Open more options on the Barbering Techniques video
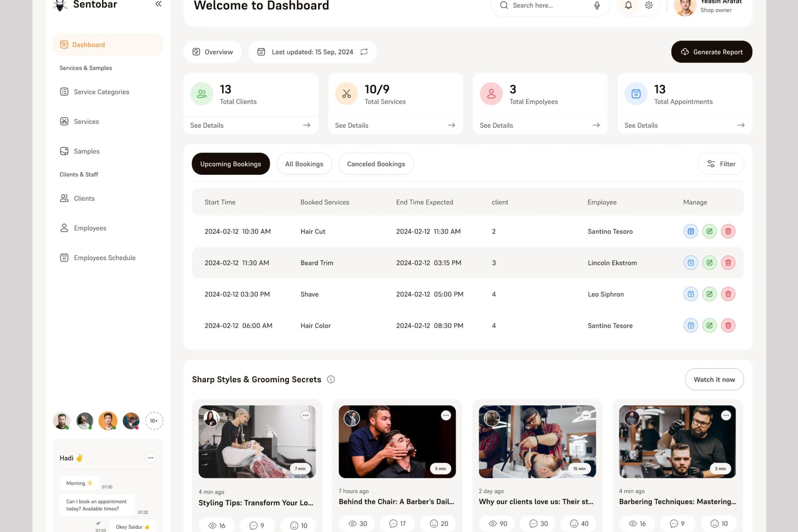The height and width of the screenshot is (532, 798). (x=726, y=416)
